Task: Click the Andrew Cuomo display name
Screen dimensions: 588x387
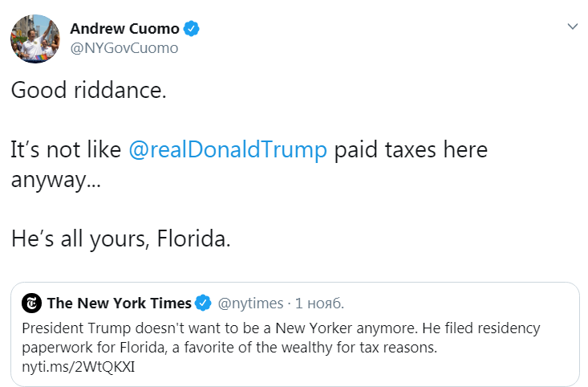Action: tap(124, 29)
